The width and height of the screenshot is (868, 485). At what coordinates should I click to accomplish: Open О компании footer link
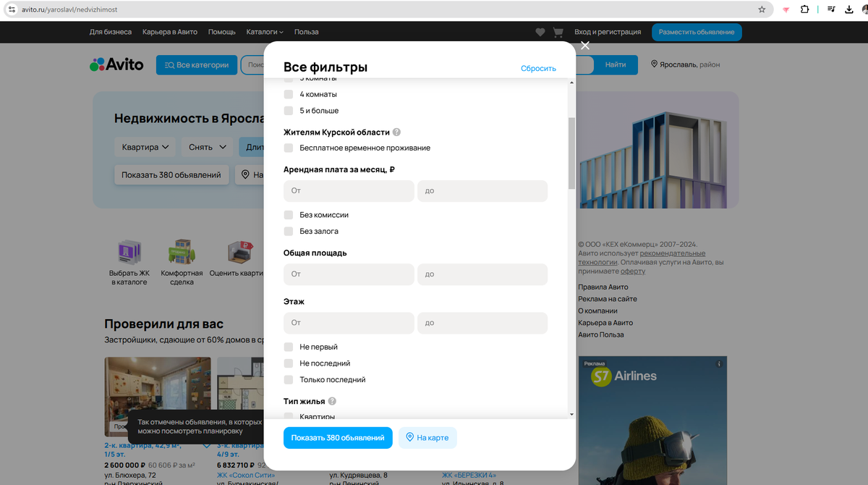click(x=597, y=311)
